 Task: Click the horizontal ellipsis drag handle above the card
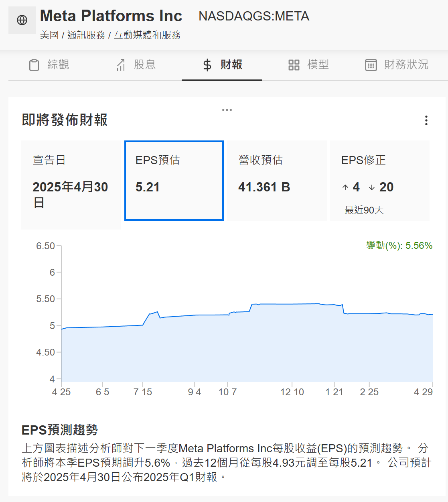click(x=227, y=110)
